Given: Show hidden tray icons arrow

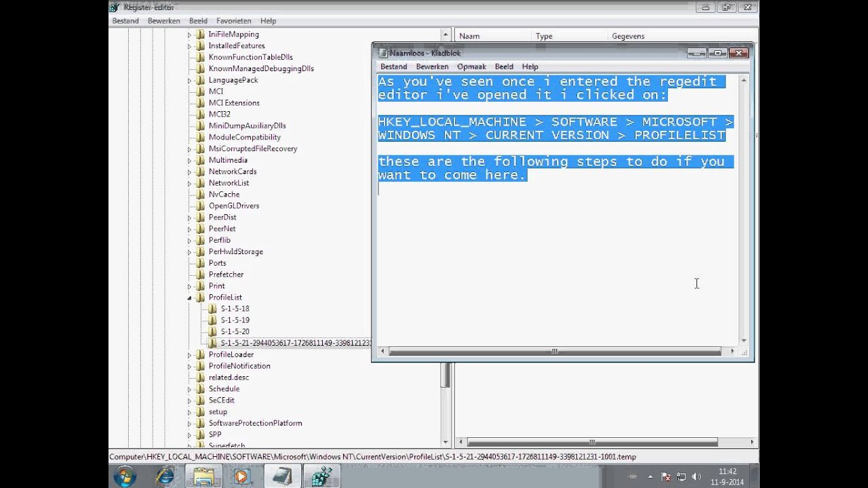Looking at the screenshot, I should (651, 477).
